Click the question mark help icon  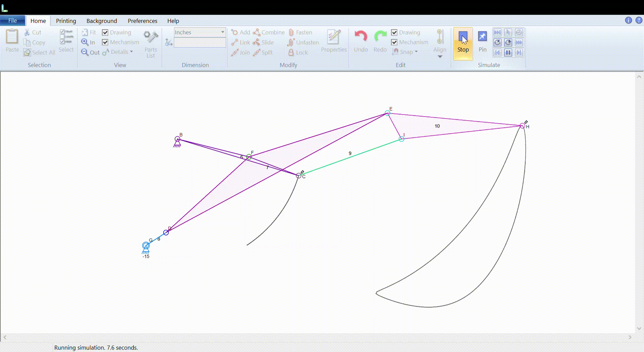[639, 20]
